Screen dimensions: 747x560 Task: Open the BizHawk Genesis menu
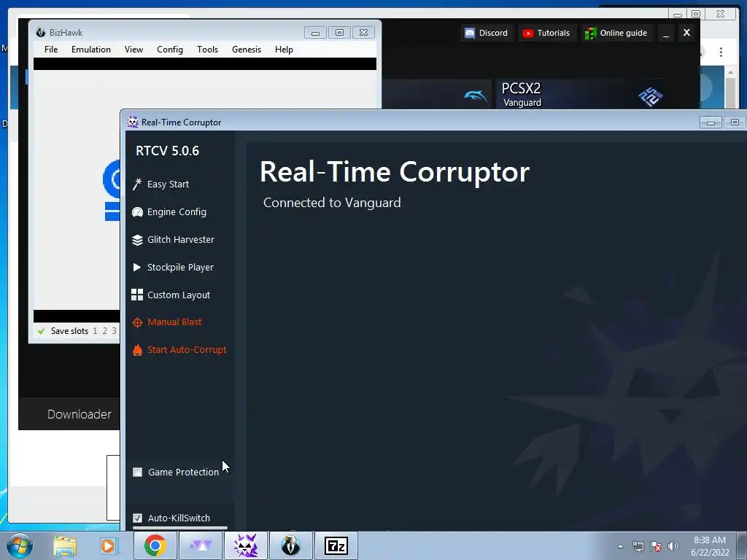247,50
